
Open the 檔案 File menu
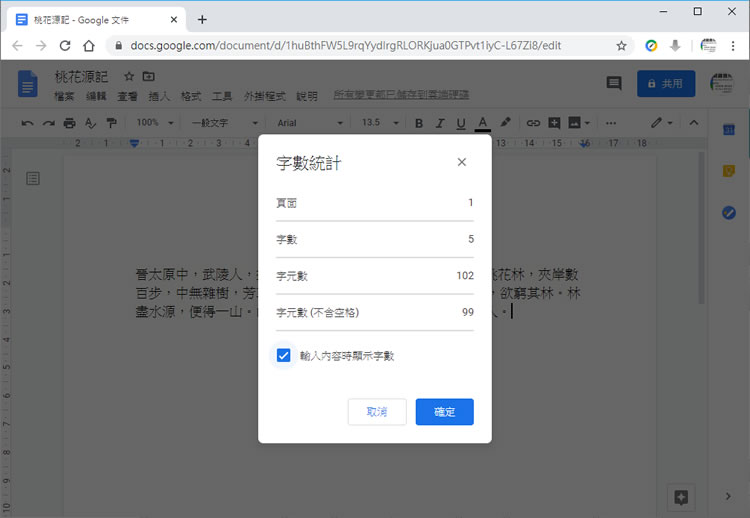pos(64,96)
